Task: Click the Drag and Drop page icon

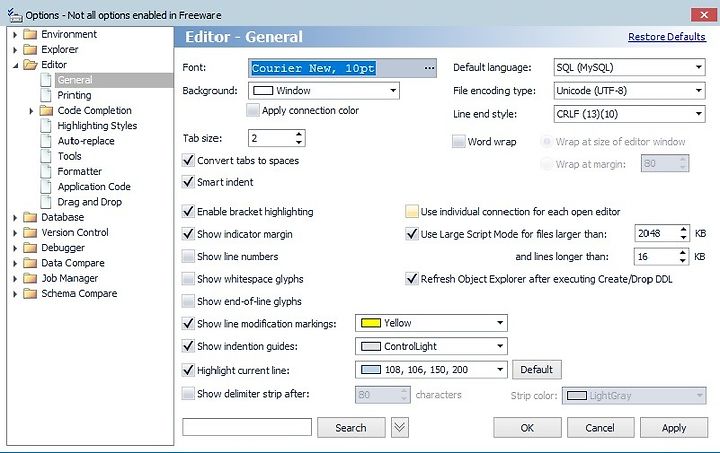Action: coord(46,201)
